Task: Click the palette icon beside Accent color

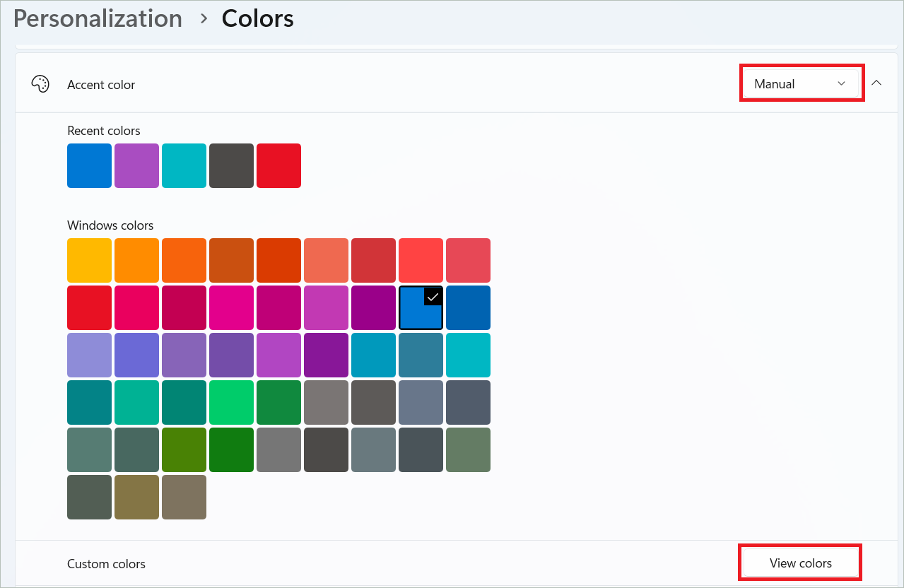Action: [x=40, y=83]
